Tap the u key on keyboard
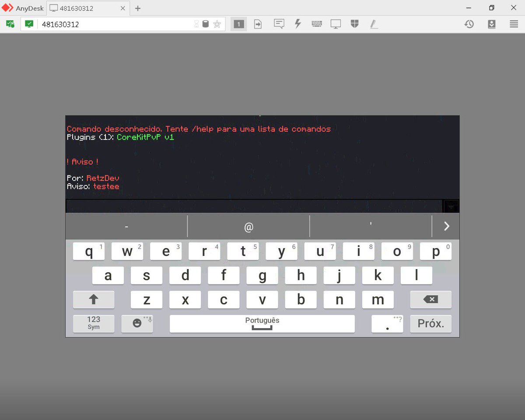This screenshot has width=525, height=420. click(x=320, y=252)
